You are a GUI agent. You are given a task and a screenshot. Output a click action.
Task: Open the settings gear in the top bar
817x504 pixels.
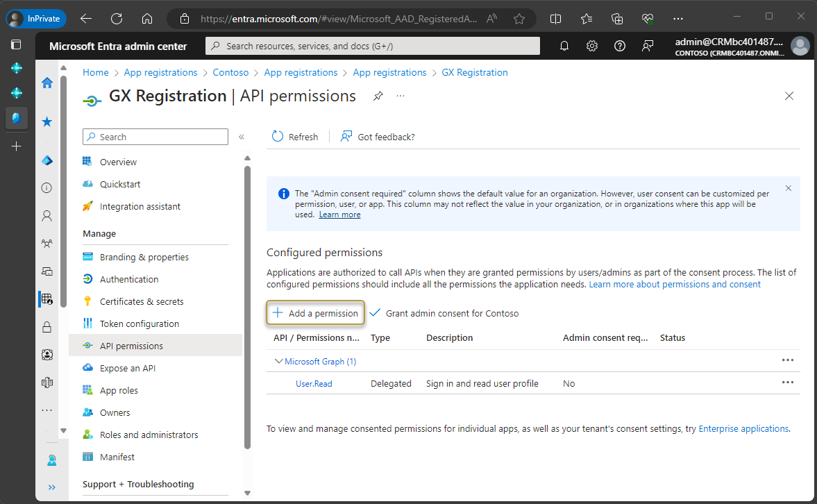point(591,45)
